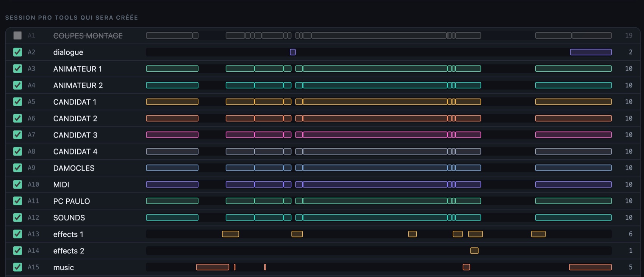The height and width of the screenshot is (277, 644).
Task: Select the last effects 1 clip
Action: pos(538,234)
